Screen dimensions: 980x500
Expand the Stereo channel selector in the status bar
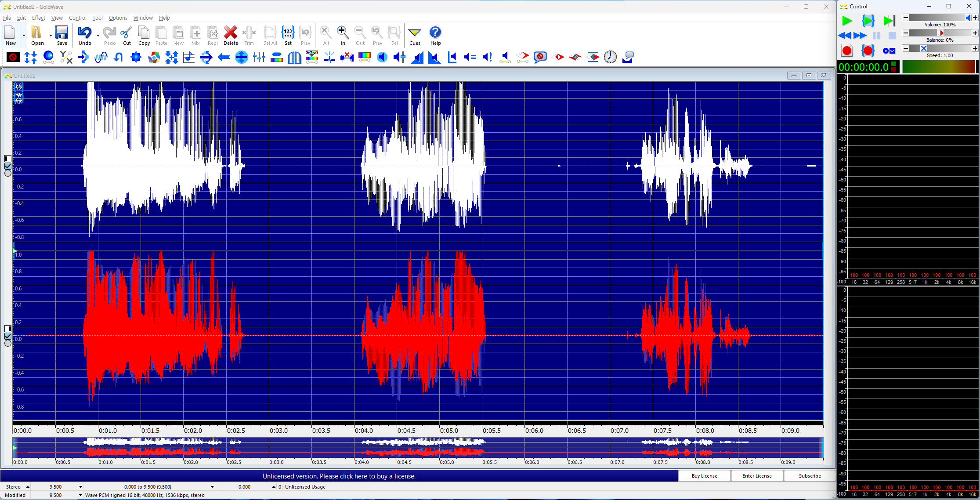28,487
